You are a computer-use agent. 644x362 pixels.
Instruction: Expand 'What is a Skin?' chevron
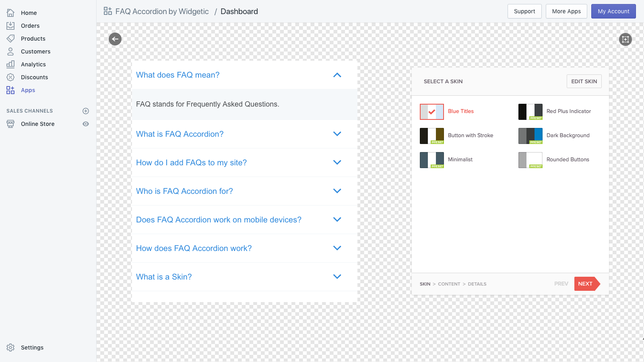[x=337, y=277]
